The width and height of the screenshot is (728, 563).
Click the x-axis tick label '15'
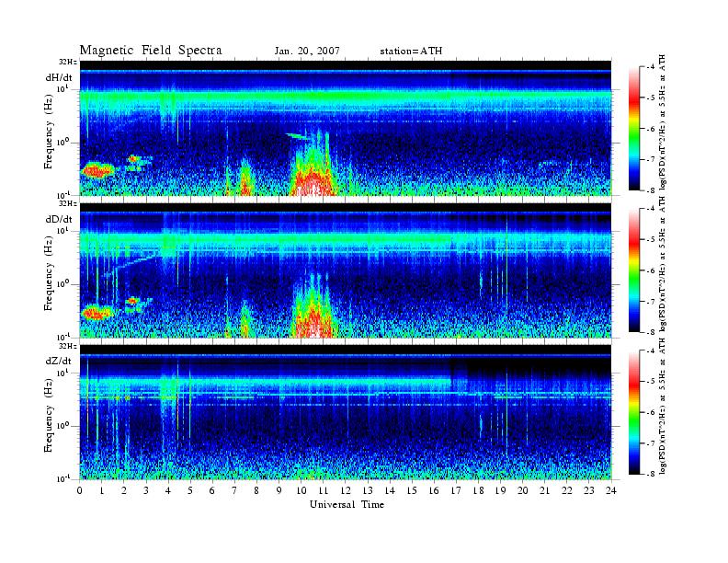412,490
